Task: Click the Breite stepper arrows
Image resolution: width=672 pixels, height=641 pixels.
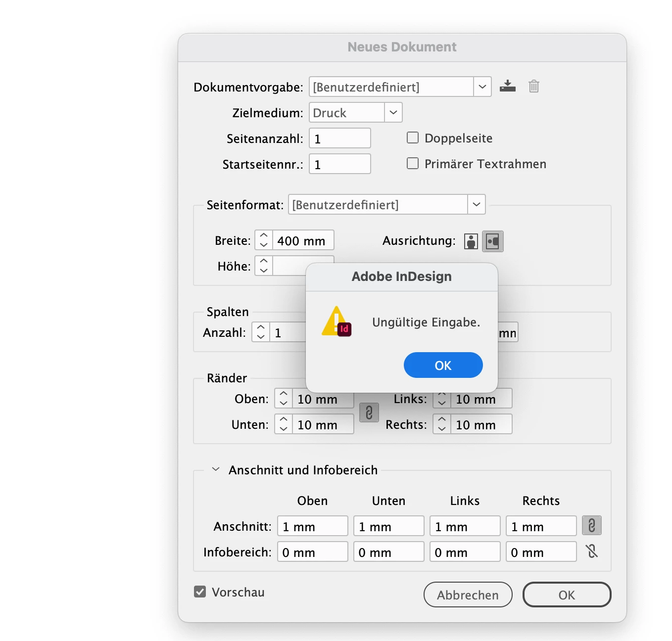Action: pos(264,240)
